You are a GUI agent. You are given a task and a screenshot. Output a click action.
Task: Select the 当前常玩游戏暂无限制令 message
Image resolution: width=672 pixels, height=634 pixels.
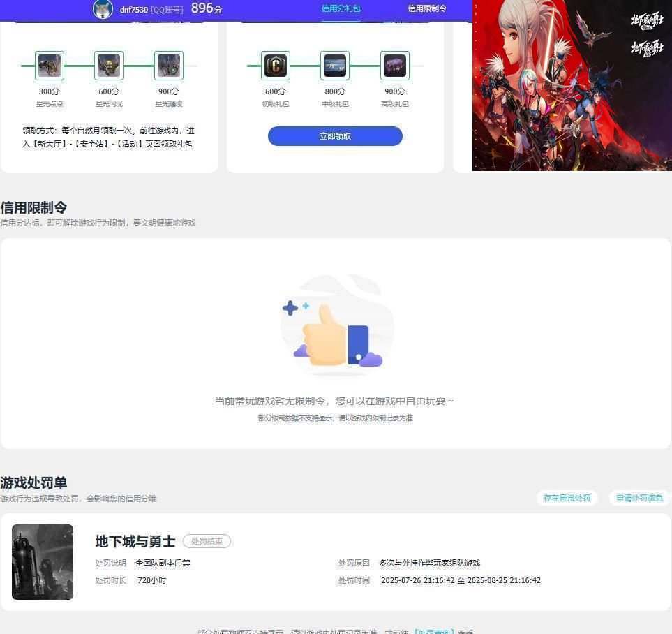334,401
